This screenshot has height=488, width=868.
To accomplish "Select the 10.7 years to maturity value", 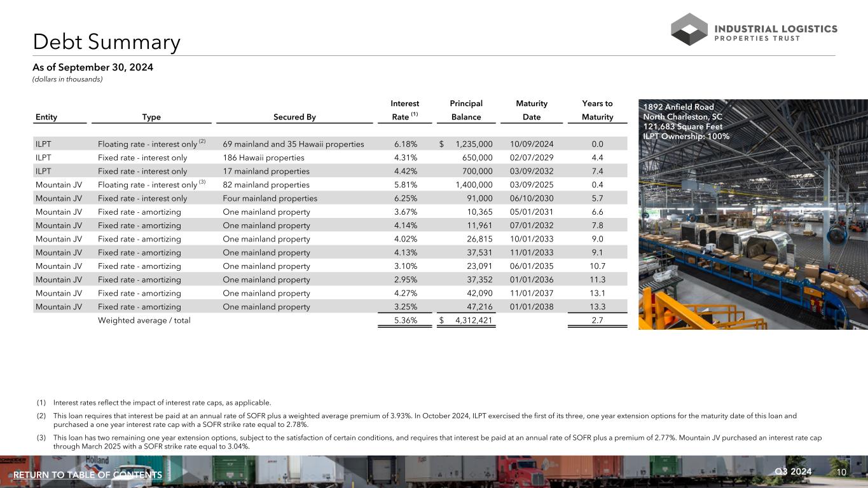I will click(x=598, y=266).
